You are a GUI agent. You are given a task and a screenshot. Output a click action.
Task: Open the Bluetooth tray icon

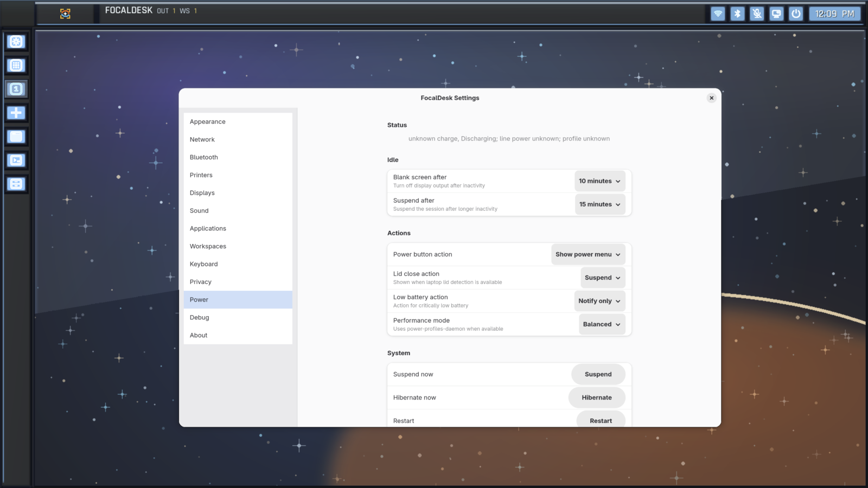[737, 14]
